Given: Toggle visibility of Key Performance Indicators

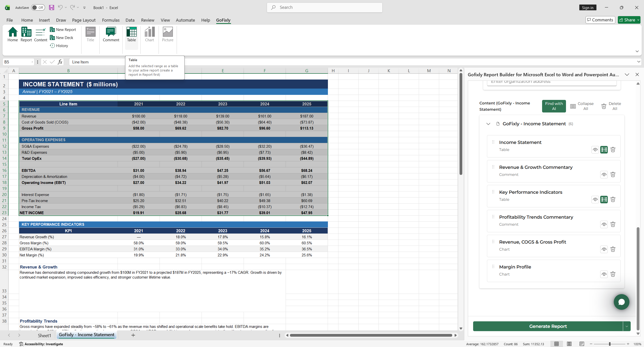Looking at the screenshot, I should pyautogui.click(x=595, y=199).
